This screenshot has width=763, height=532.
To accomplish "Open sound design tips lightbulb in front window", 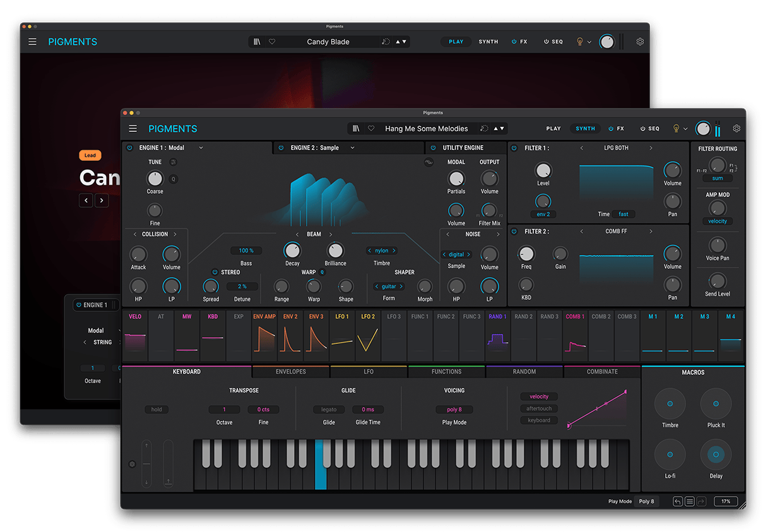I will 676,129.
